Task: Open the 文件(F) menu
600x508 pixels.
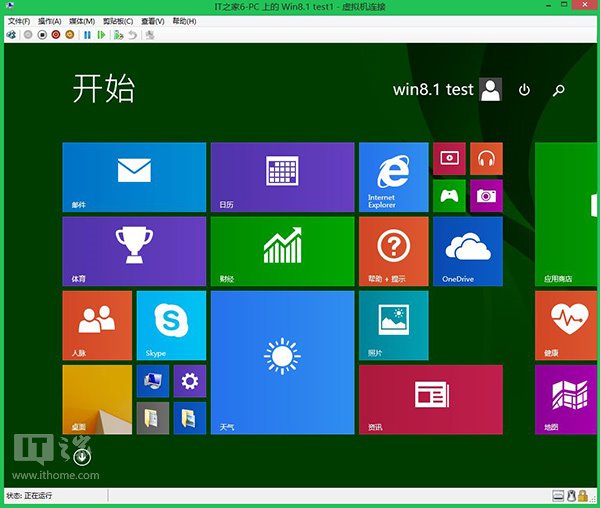Action: pyautogui.click(x=19, y=21)
